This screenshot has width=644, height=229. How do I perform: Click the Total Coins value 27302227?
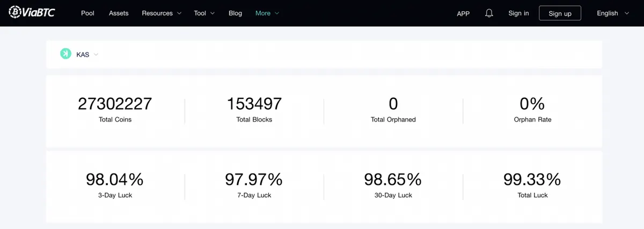pos(115,103)
